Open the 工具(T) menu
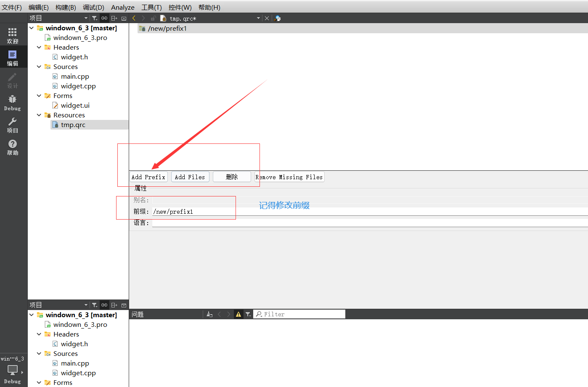The height and width of the screenshot is (387, 588). (151, 7)
